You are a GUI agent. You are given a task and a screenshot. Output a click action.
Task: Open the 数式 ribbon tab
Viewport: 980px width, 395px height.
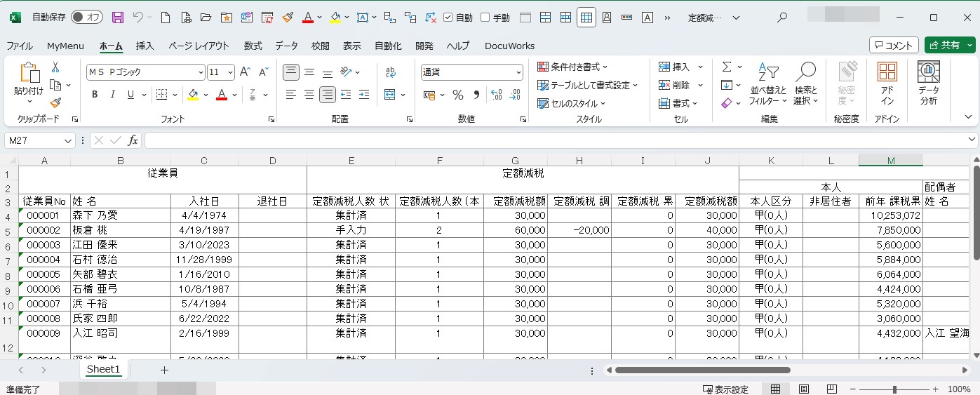253,46
